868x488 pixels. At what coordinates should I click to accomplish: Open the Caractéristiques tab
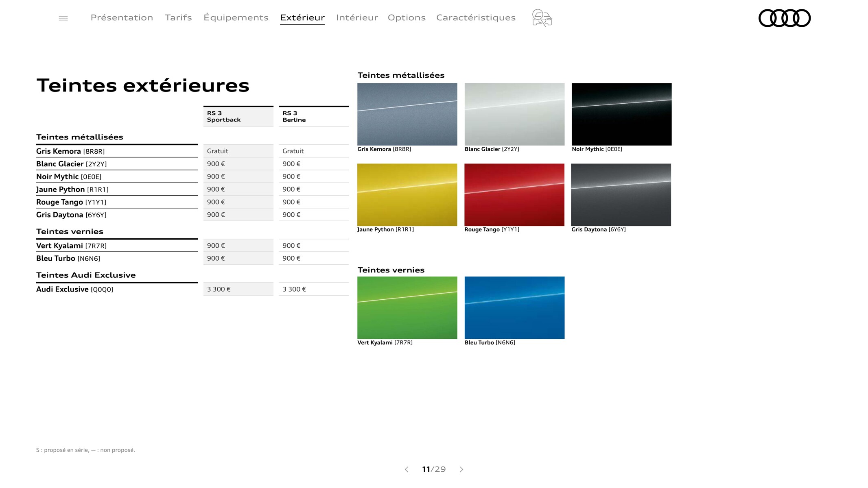[476, 17]
